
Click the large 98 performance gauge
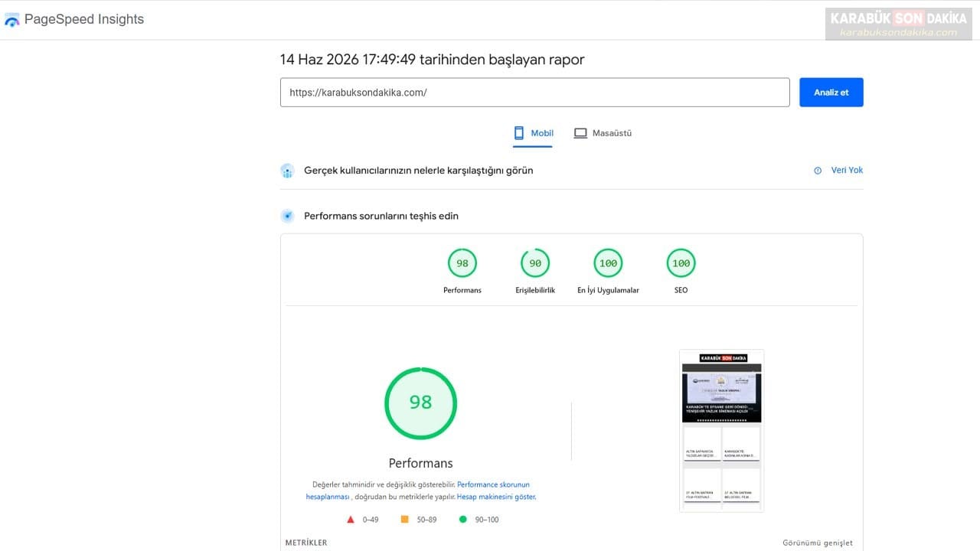[x=420, y=403]
